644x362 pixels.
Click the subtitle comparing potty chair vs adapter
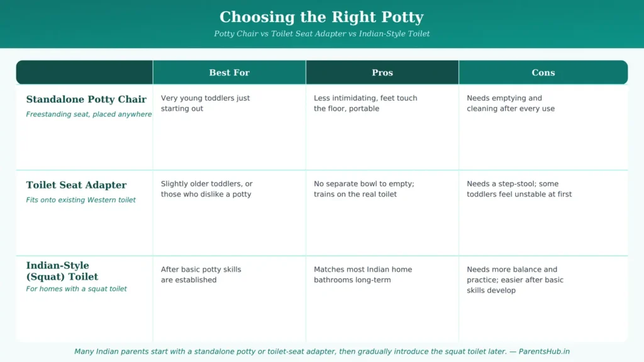coord(321,34)
